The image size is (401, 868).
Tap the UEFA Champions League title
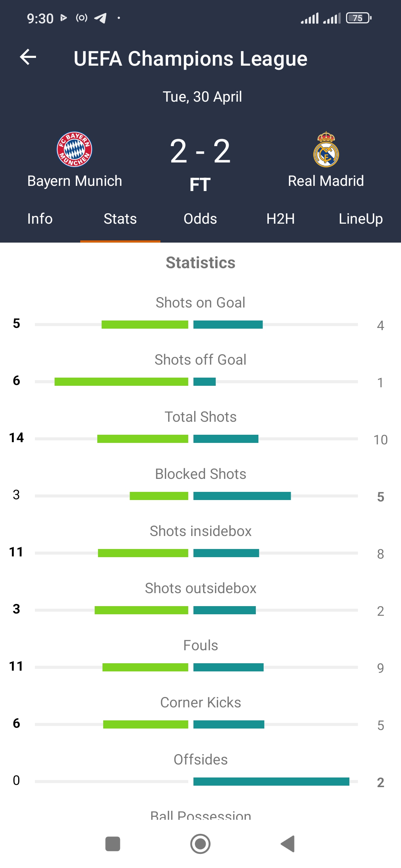click(190, 59)
